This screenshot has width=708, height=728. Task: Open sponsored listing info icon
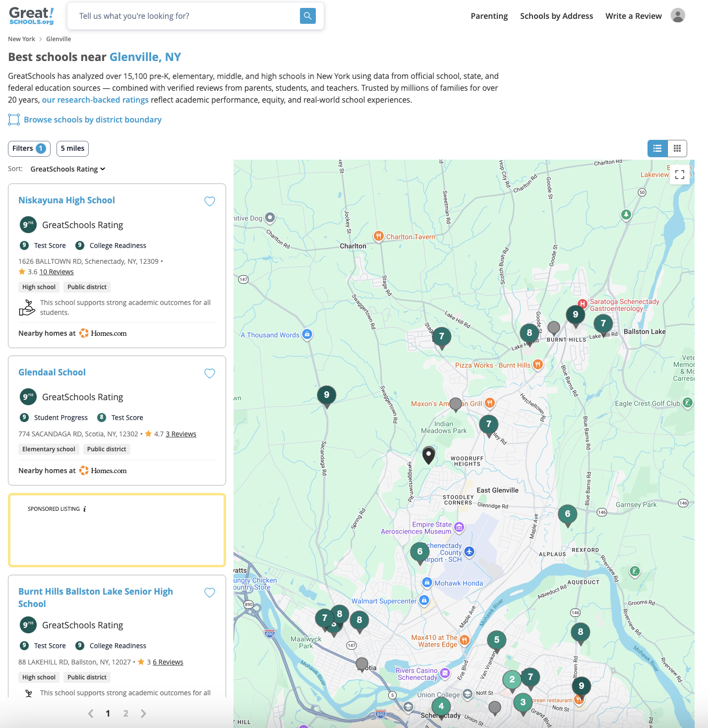click(x=85, y=509)
